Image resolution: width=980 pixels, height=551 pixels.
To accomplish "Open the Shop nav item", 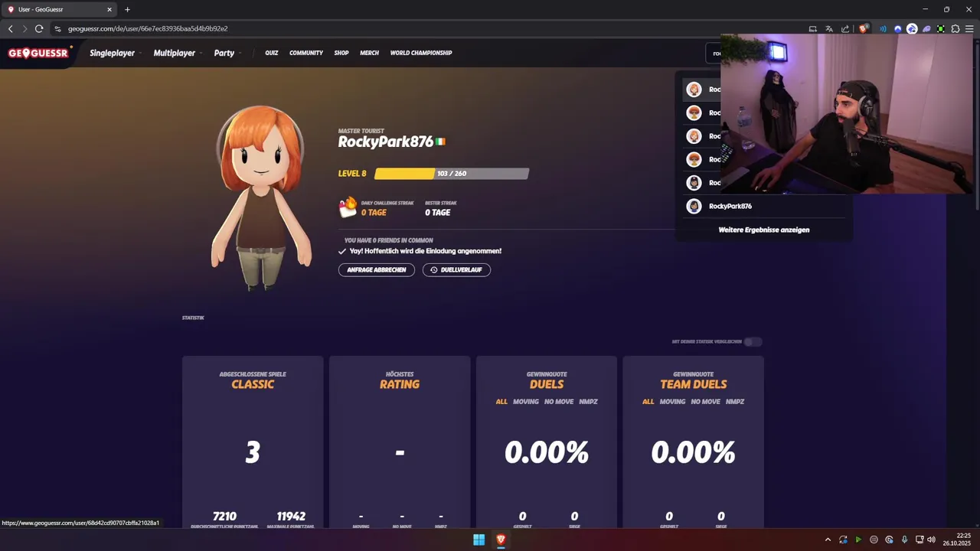I will click(x=341, y=53).
